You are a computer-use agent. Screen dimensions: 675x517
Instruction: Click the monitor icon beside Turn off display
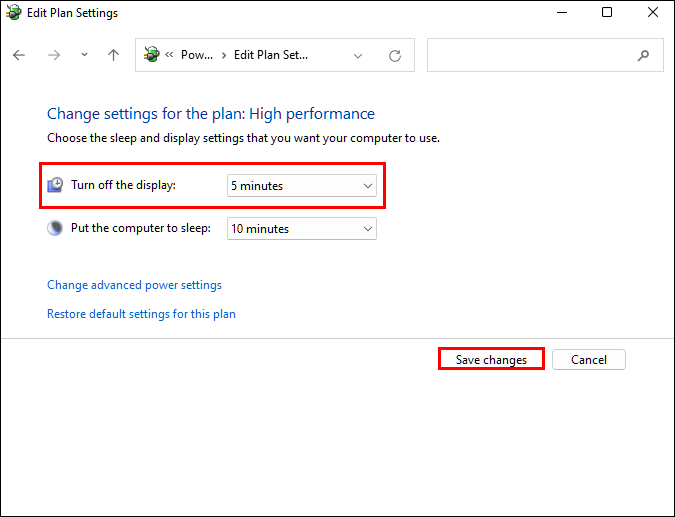[56, 185]
